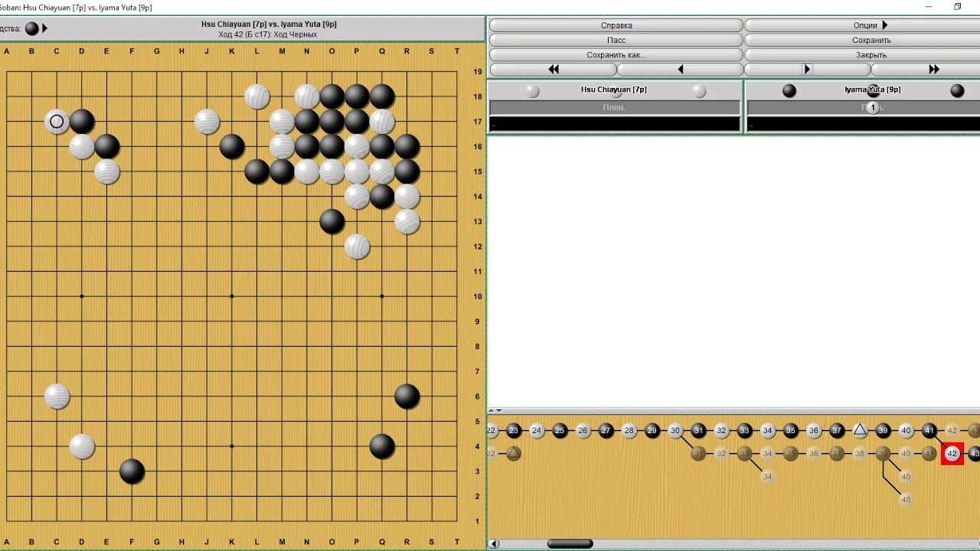The height and width of the screenshot is (551, 980).
Task: Step back one move with the left arrow
Action: (x=680, y=70)
